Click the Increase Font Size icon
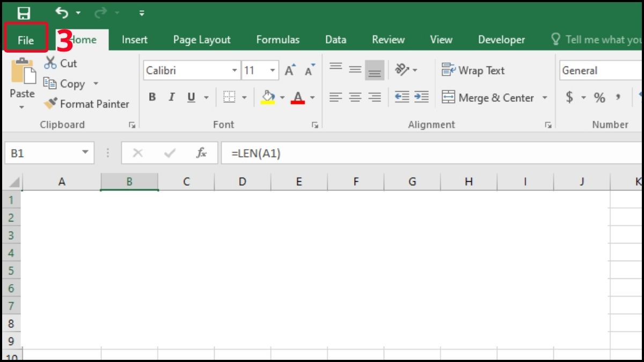 [290, 70]
